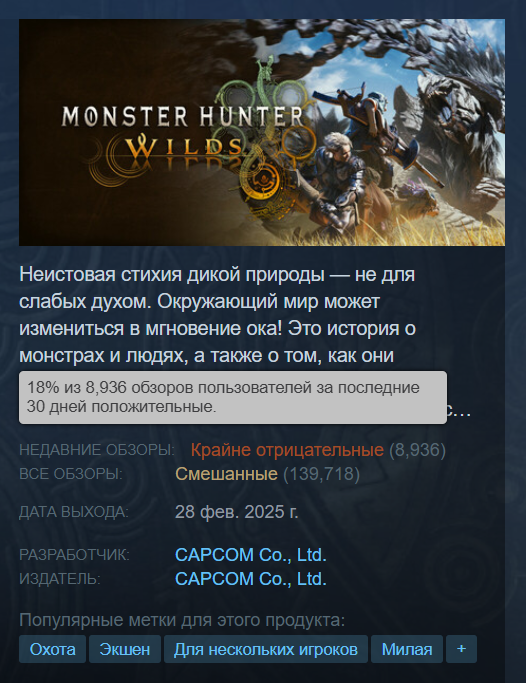
Task: Click the 'Популярные метки для этого продукта' heading
Action: tap(182, 620)
